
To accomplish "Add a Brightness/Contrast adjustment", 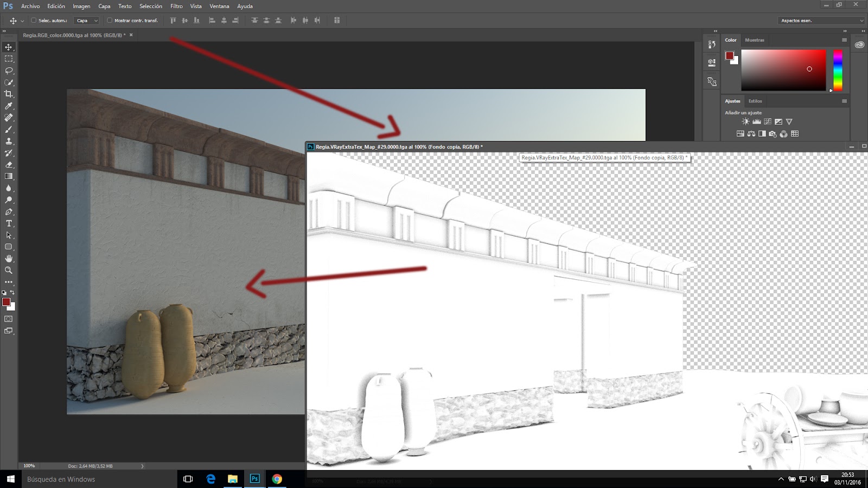I will [745, 122].
